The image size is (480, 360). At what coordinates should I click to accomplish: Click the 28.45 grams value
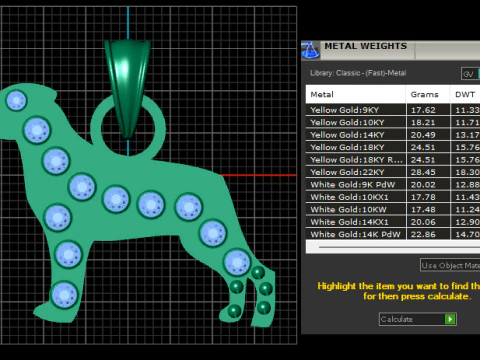pyautogui.click(x=423, y=172)
